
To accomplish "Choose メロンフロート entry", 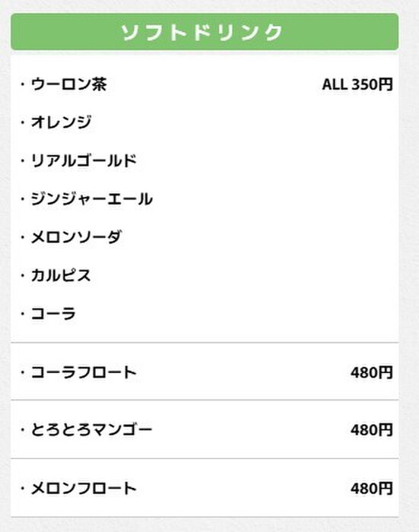I will [84, 488].
